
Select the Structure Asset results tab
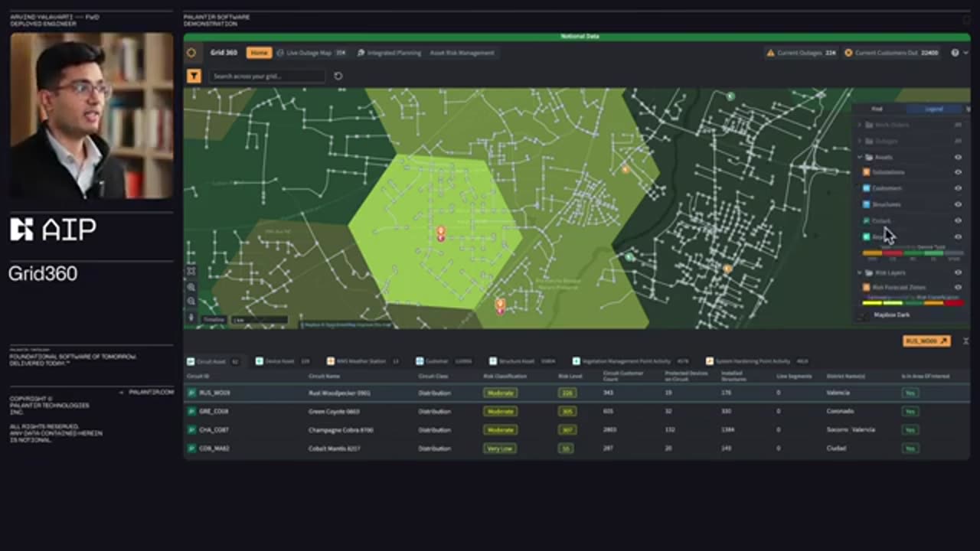[x=522, y=361]
